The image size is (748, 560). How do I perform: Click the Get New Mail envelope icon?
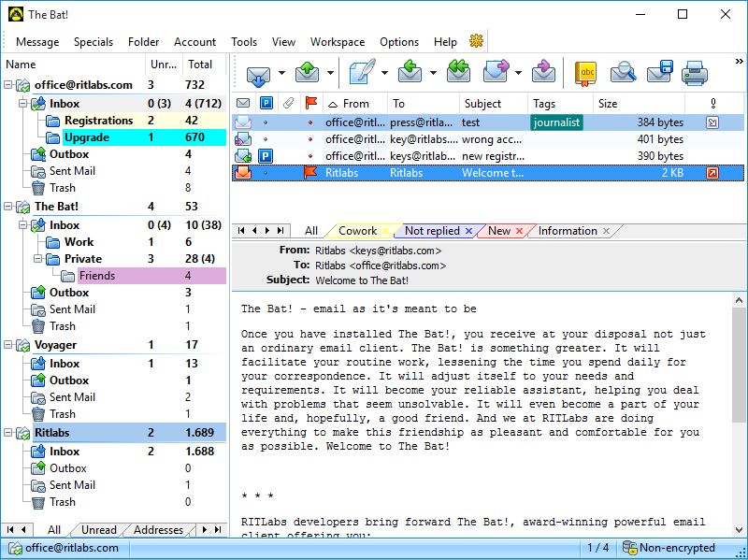[258, 72]
